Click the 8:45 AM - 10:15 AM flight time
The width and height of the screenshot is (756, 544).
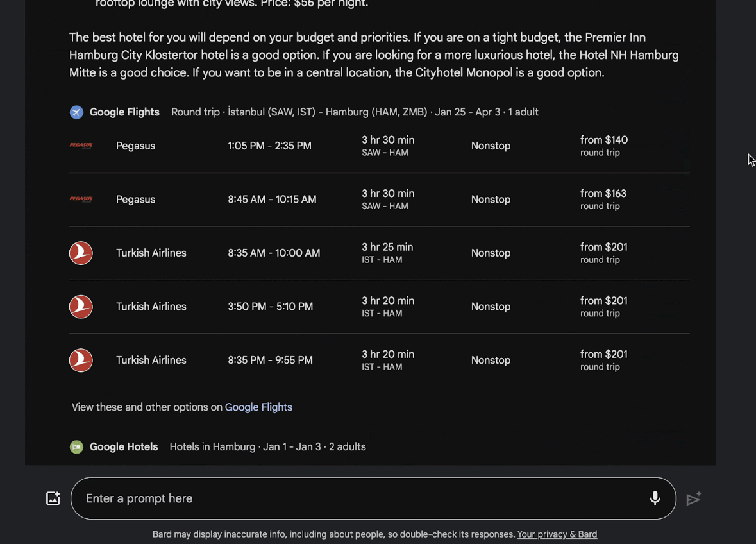[x=272, y=199]
